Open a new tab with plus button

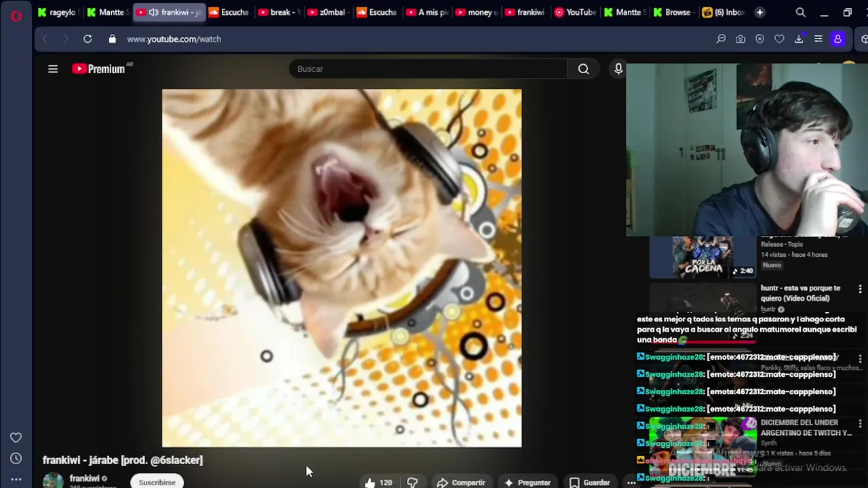pyautogui.click(x=759, y=12)
